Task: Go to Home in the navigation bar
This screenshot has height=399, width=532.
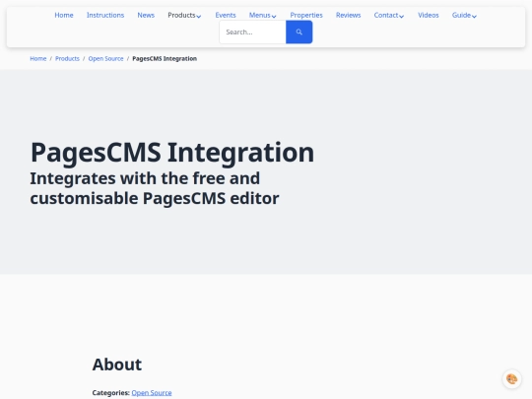Action: click(x=64, y=15)
